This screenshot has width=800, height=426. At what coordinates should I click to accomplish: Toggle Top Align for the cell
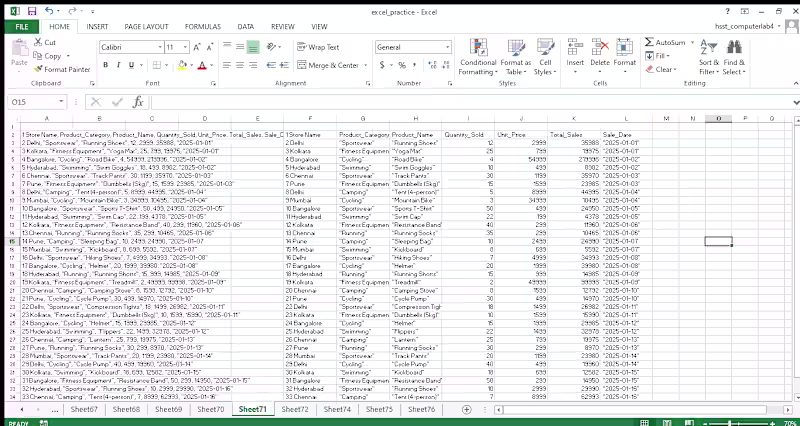click(228, 47)
